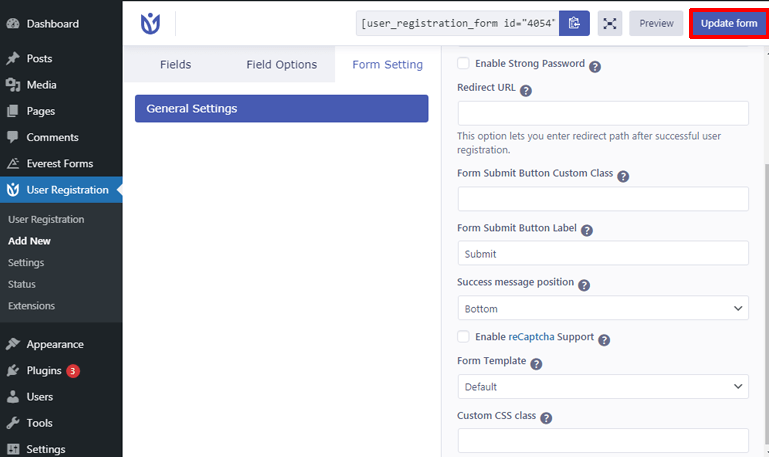
Task: Click the Users person icon
Action: point(13,397)
